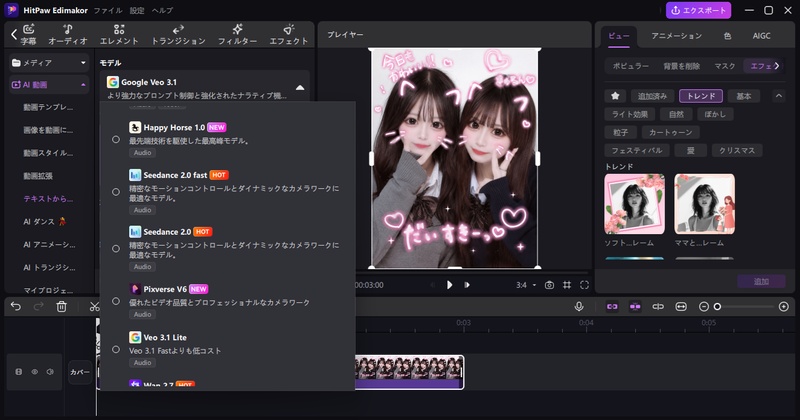The height and width of the screenshot is (420, 800).
Task: Select the Happy Horse 1.0 model radio
Action: [x=116, y=139]
